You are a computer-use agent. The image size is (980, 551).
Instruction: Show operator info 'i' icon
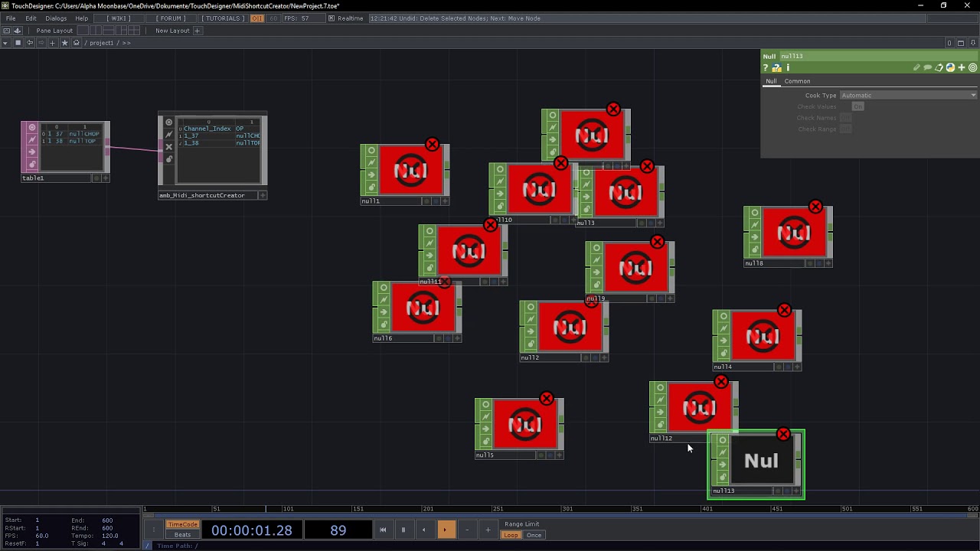pyautogui.click(x=788, y=68)
